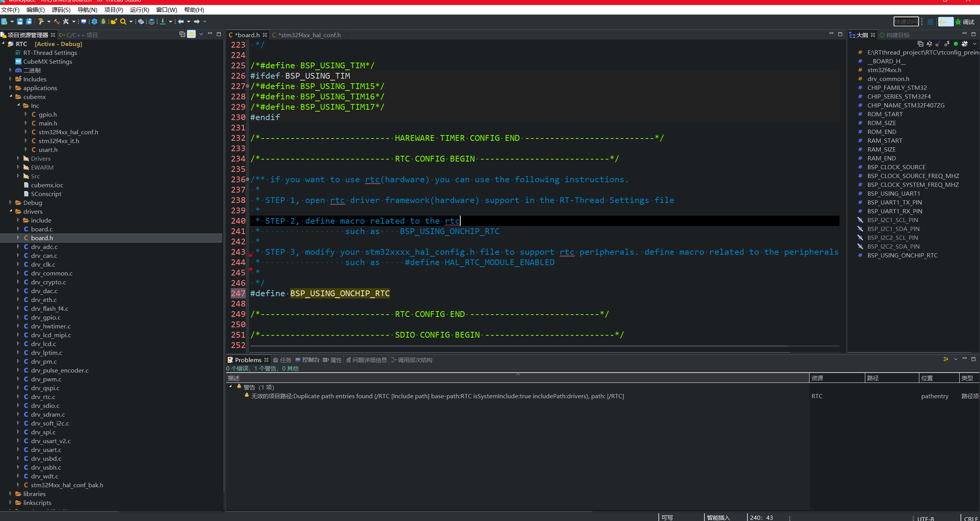This screenshot has width=980, height=521.
Task: Click the yellow magnifier search icon
Action: tap(123, 21)
